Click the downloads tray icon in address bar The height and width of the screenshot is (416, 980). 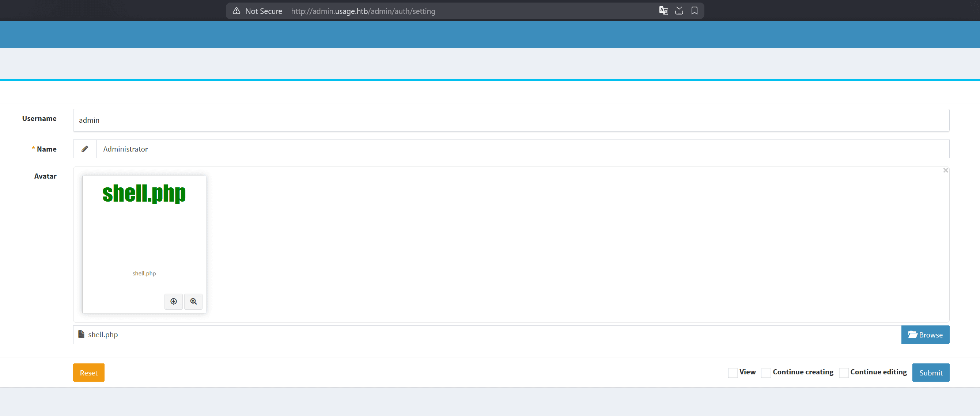tap(679, 11)
